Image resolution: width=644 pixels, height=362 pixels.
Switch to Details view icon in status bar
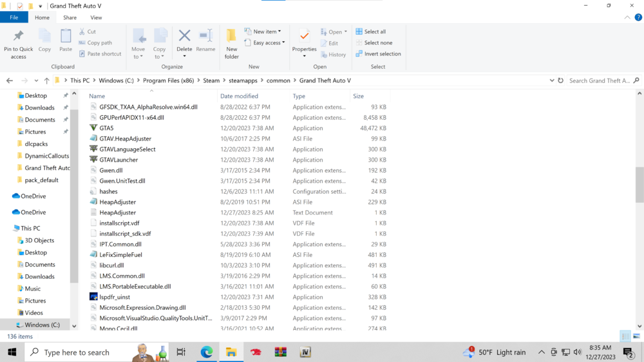625,336
